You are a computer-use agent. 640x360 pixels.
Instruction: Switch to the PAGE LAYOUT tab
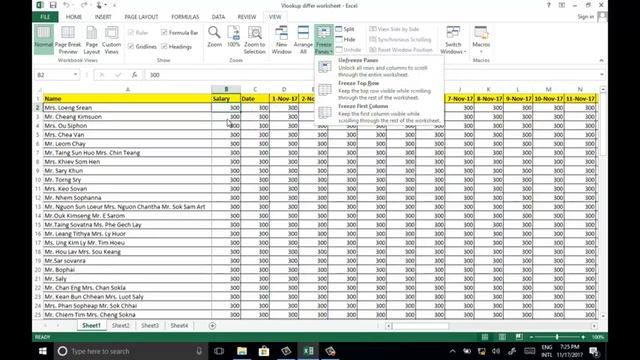(x=141, y=17)
